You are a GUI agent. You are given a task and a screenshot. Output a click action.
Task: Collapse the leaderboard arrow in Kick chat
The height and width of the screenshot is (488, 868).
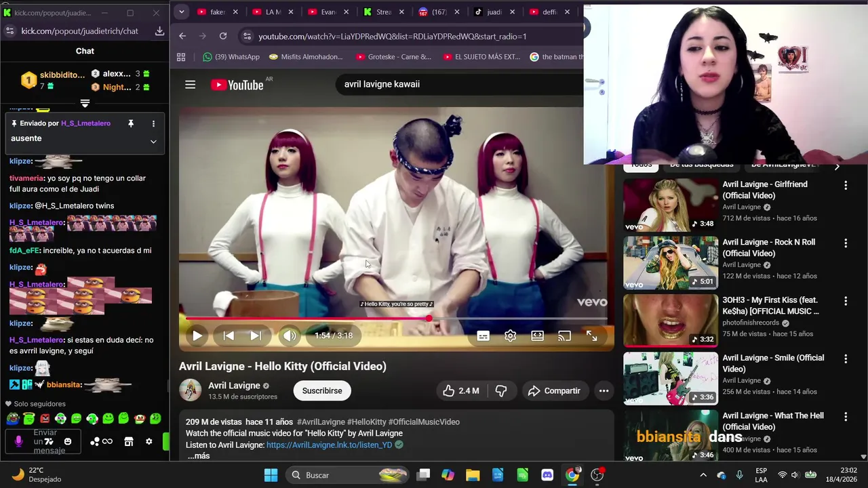[x=85, y=103]
